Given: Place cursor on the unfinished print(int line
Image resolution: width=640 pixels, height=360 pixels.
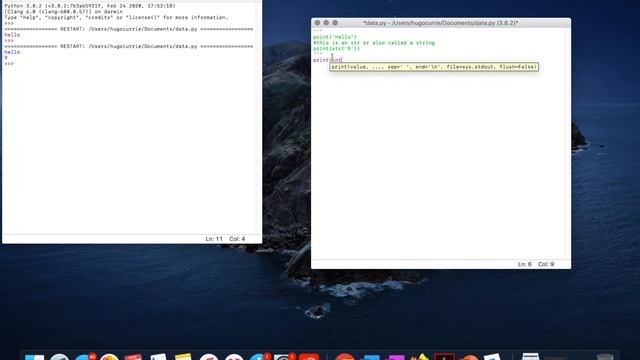Looking at the screenshot, I should coord(327,60).
